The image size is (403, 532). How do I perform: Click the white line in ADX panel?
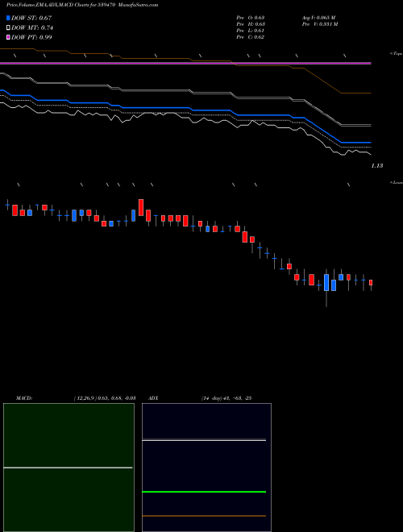[x=204, y=440]
